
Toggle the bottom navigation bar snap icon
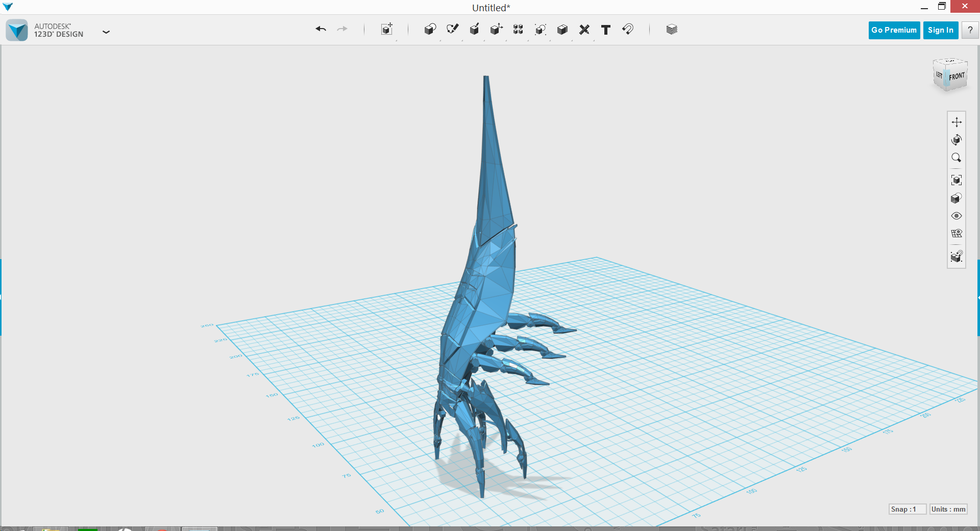pyautogui.click(x=957, y=256)
